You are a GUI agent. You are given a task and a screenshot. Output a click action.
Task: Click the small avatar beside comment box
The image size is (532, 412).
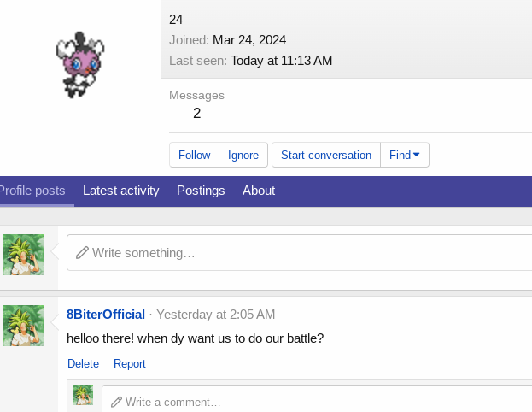pos(83,395)
